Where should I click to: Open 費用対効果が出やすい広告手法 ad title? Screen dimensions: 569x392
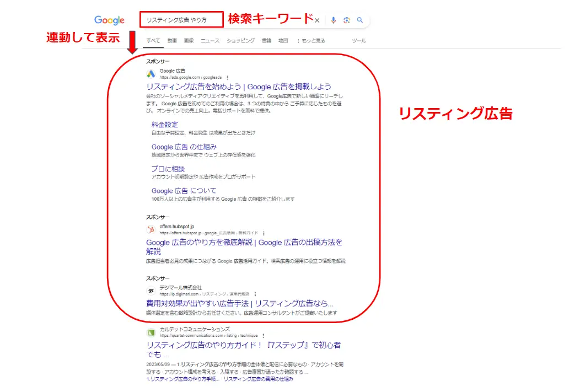(x=239, y=303)
